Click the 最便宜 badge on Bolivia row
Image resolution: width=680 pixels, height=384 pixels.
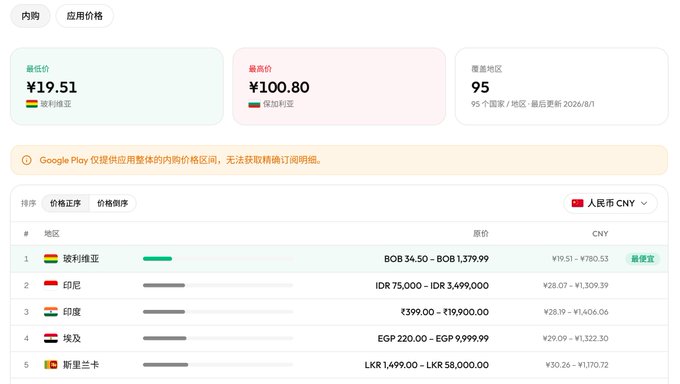642,259
